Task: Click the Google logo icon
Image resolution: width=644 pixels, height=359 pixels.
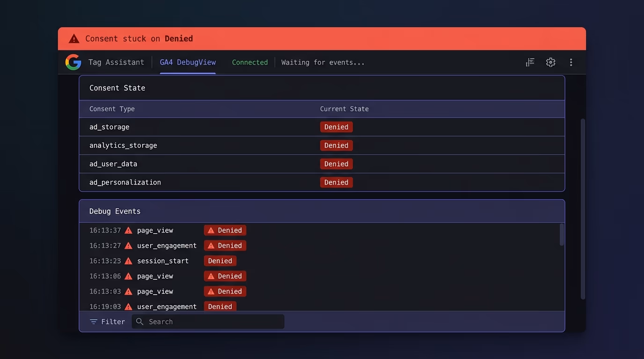Action: [x=73, y=62]
